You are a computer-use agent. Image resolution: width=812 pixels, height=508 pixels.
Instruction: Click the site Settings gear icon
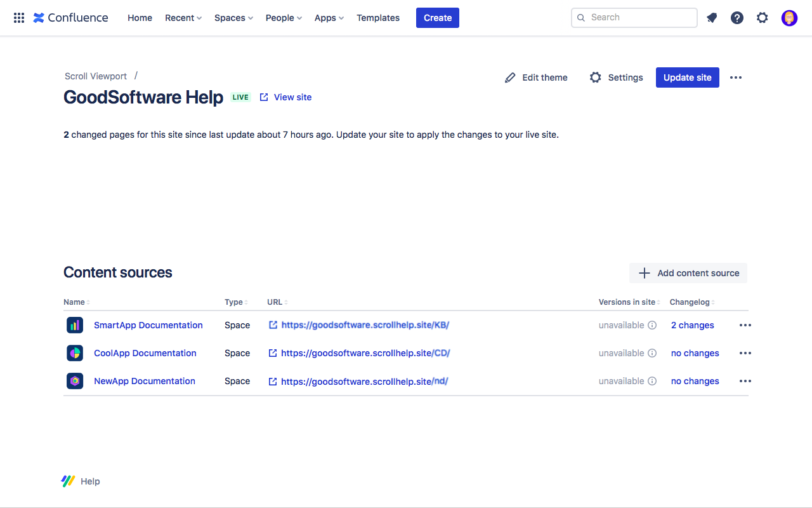[x=595, y=77]
